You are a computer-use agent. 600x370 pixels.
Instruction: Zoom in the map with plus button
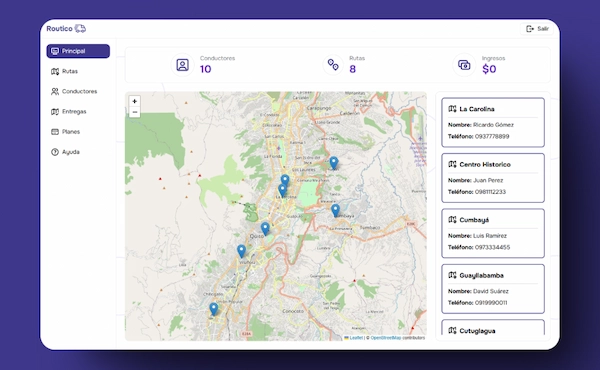134,101
